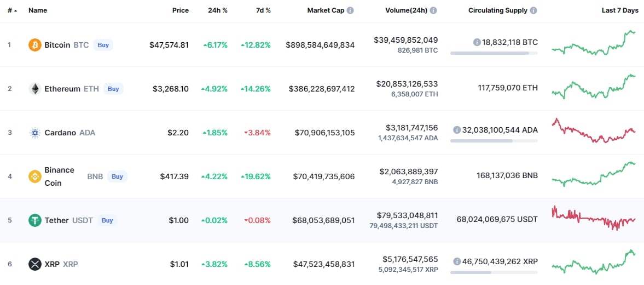This screenshot has height=285, width=644.
Task: Click Tether market cap $68,053,689,051
Action: (324, 220)
